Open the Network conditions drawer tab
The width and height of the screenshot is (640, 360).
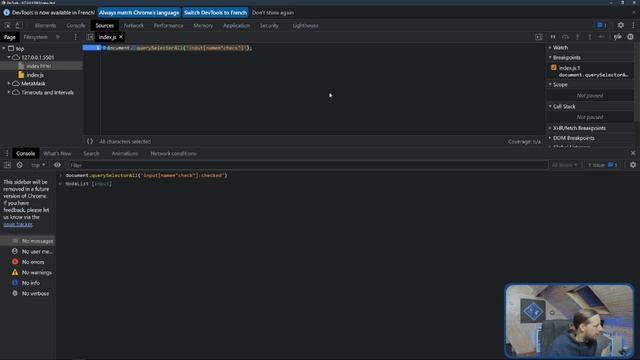pos(173,153)
